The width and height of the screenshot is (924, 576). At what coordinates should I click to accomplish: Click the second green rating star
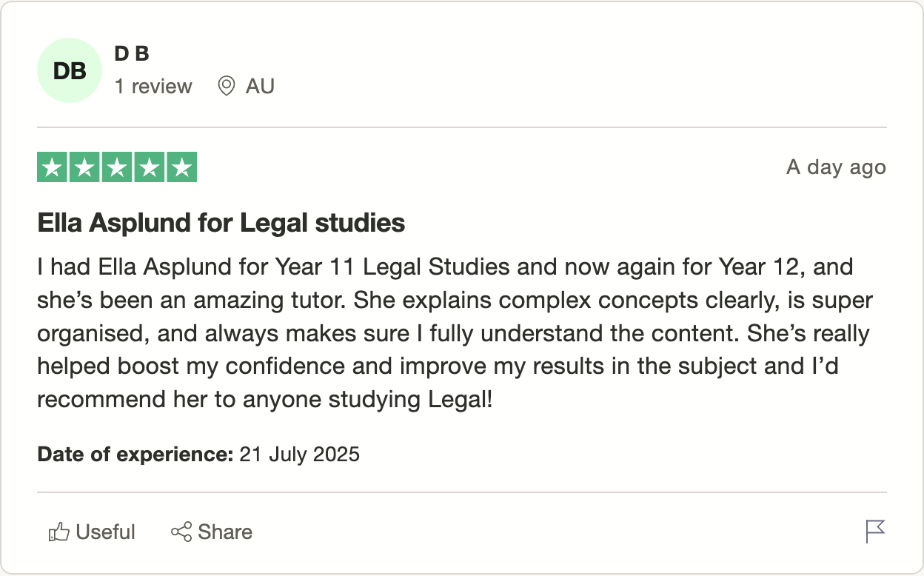coord(84,167)
